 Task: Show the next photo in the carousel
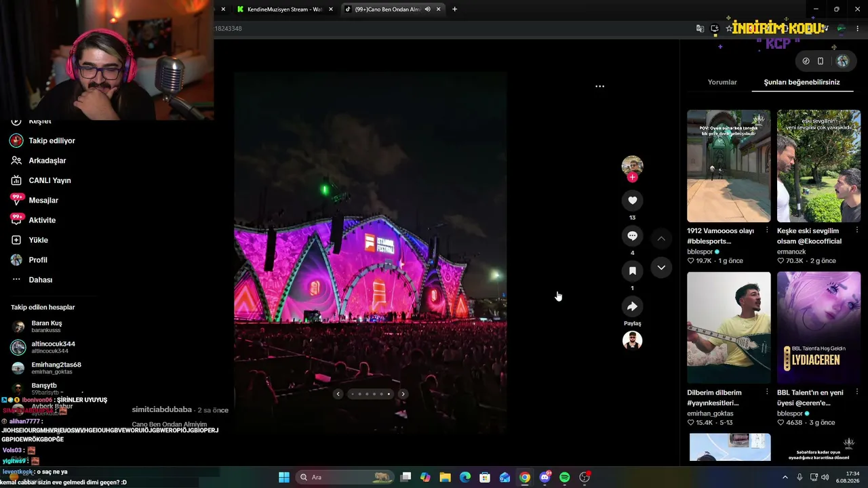[x=403, y=394]
